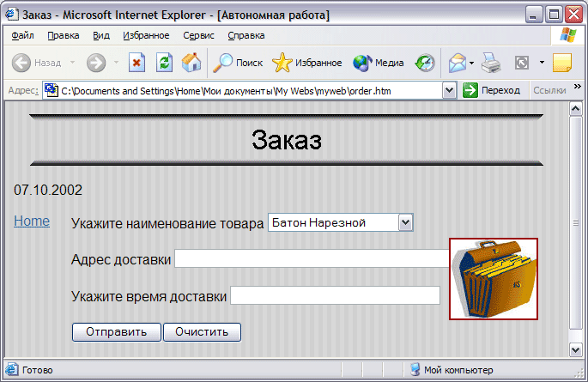Screen dimensions: 588x382
Task: Click the scrollbar up arrow
Action: [576, 109]
